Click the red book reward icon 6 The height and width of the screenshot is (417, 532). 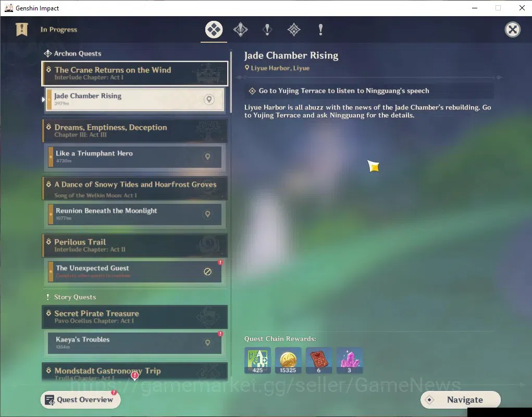319,360
